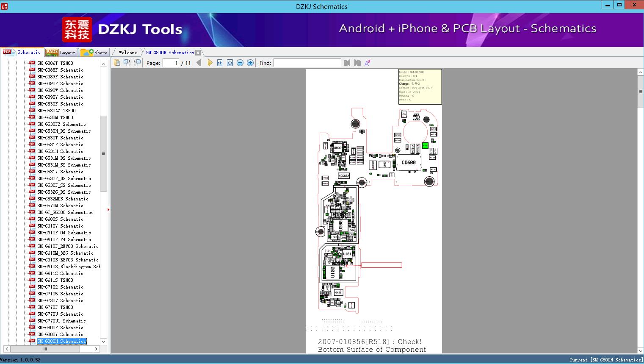Select SM-G611S TSHOO entry

55,280
